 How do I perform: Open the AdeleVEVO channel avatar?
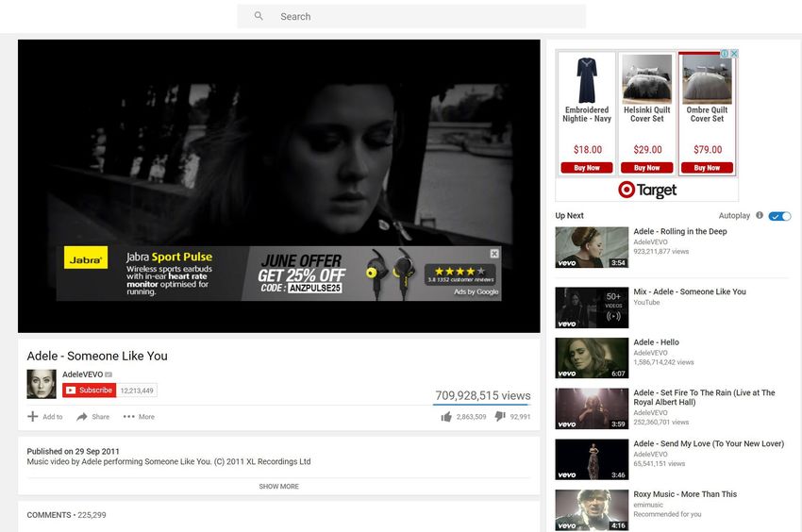point(42,384)
